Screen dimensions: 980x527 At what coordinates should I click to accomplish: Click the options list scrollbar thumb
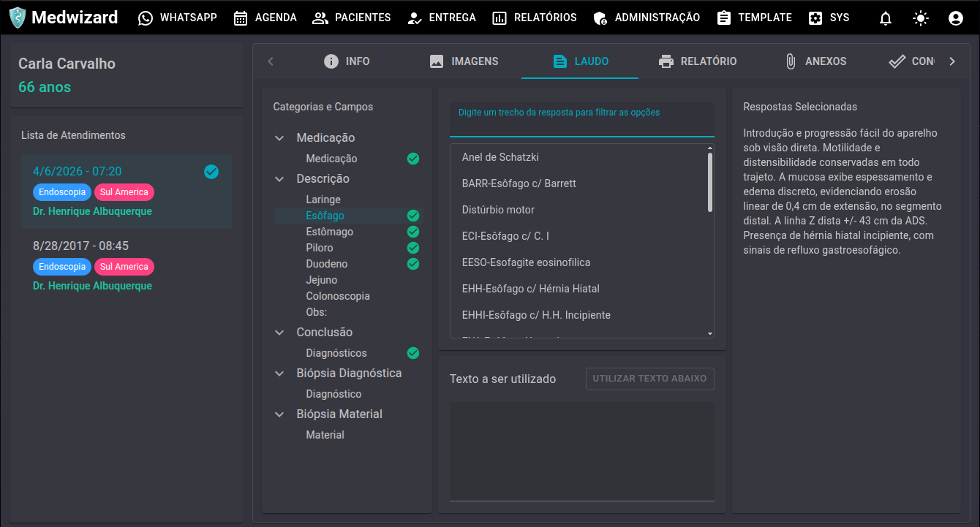[x=710, y=182]
